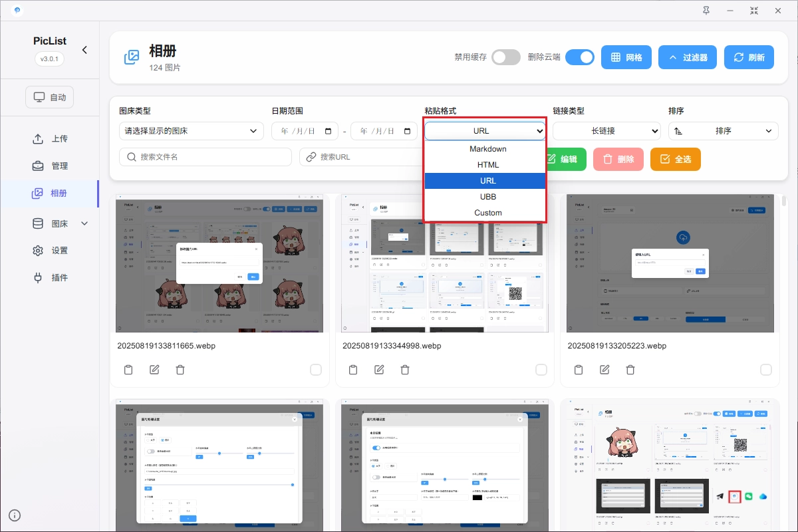The image size is (798, 532).
Task: Open the 链接类型 长链接 dropdown
Action: tap(606, 131)
